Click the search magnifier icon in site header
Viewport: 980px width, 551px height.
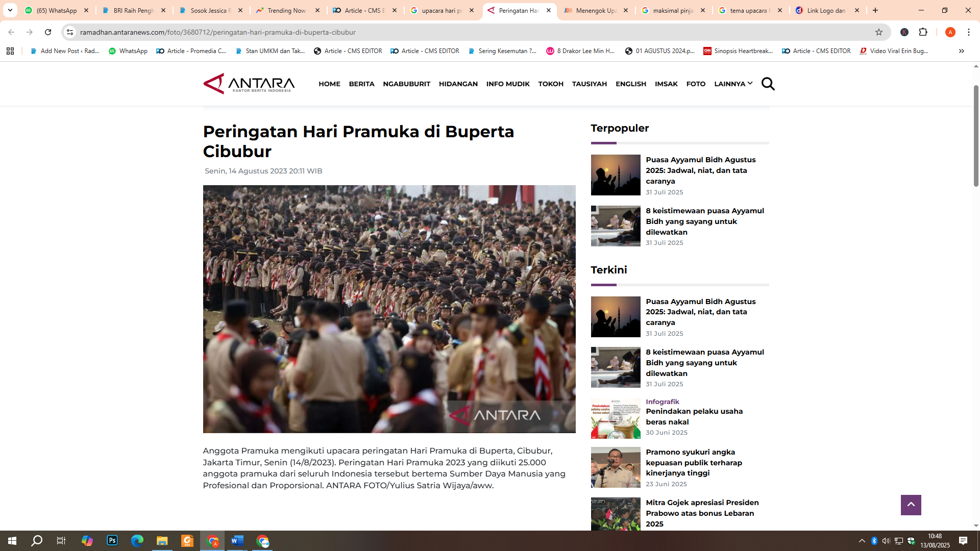point(768,84)
